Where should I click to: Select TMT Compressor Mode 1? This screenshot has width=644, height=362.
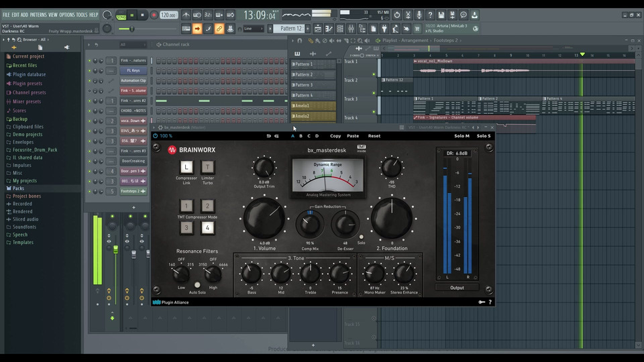click(x=186, y=206)
